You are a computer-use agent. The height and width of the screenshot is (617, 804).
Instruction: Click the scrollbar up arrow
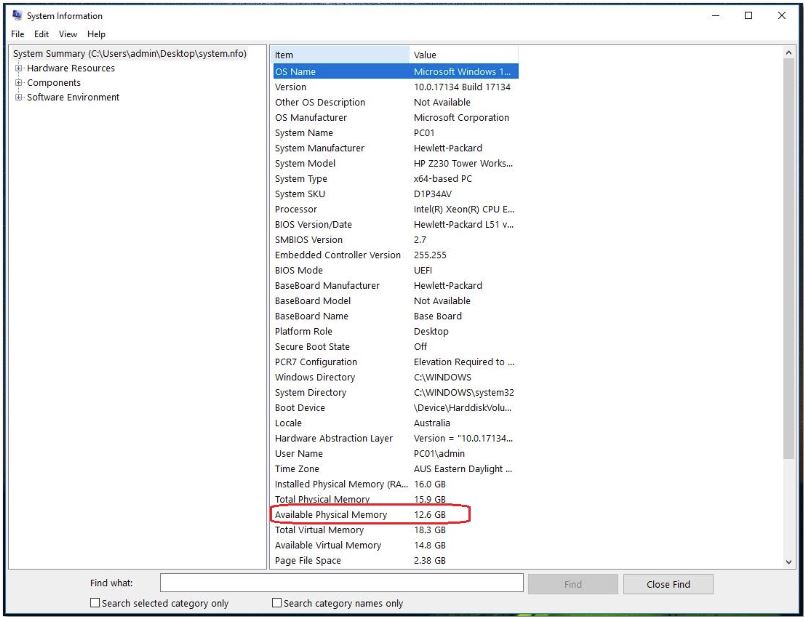click(x=789, y=52)
